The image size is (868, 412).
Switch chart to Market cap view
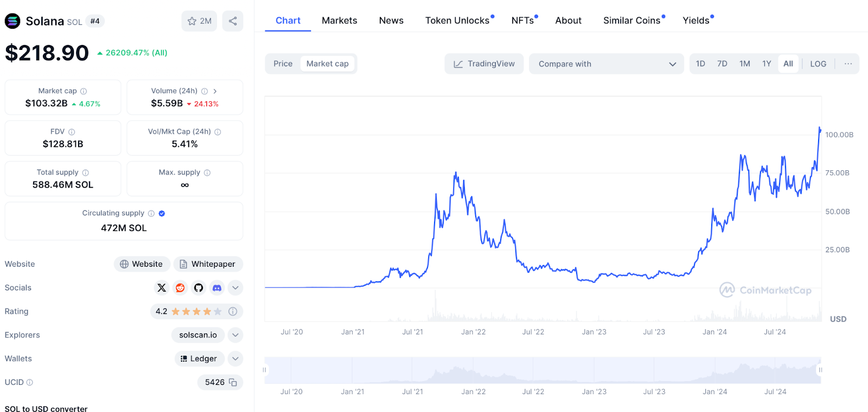(328, 63)
